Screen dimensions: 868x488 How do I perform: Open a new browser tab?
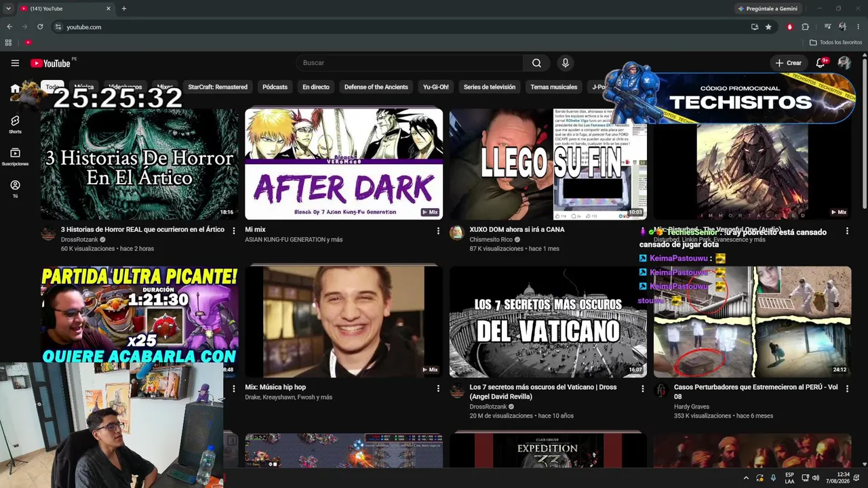(124, 9)
